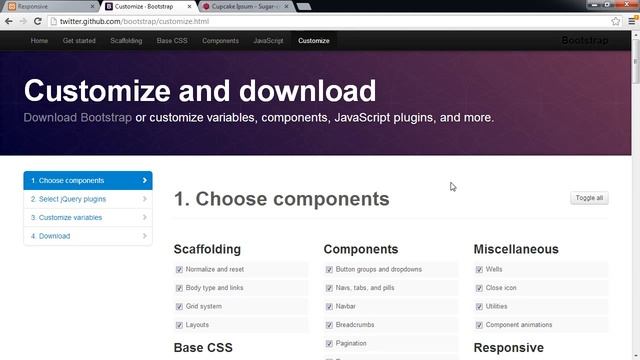Disable Component animations checkbox
640x360 pixels.
(479, 325)
